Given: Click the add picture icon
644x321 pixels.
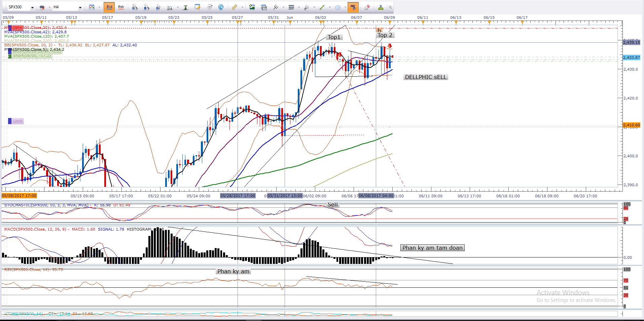Looking at the screenshot, I should tap(252, 7).
